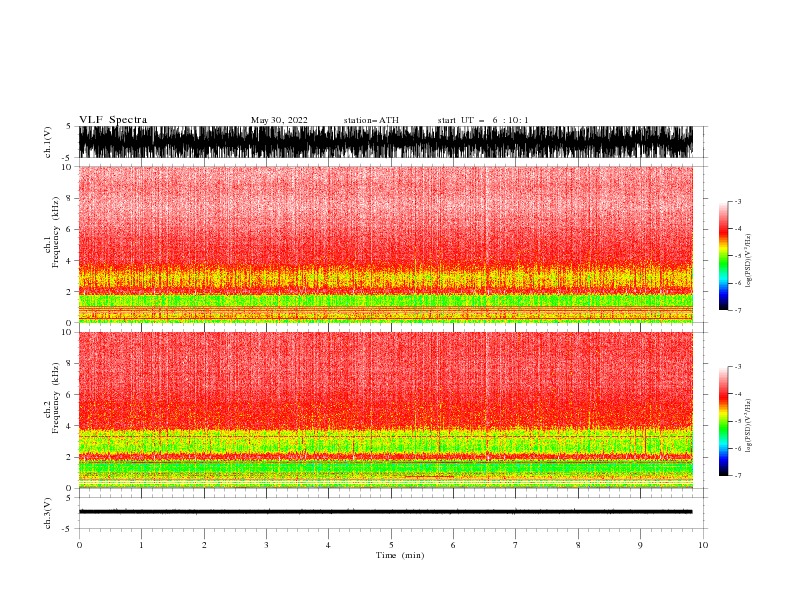Click the "-3" tick on ch.1 colorbar
This screenshot has height=612, width=792.
coord(737,201)
